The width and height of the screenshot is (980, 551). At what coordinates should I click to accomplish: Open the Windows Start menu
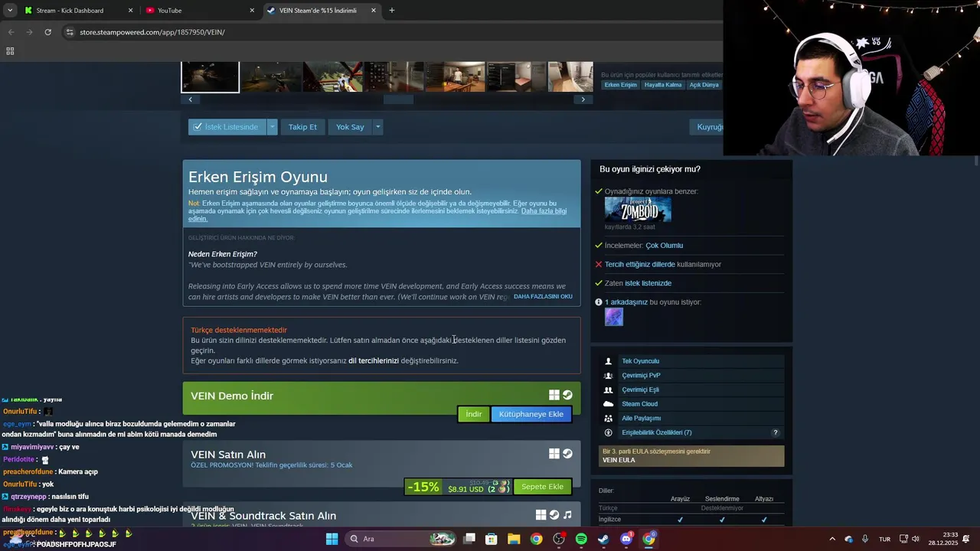[x=332, y=539]
